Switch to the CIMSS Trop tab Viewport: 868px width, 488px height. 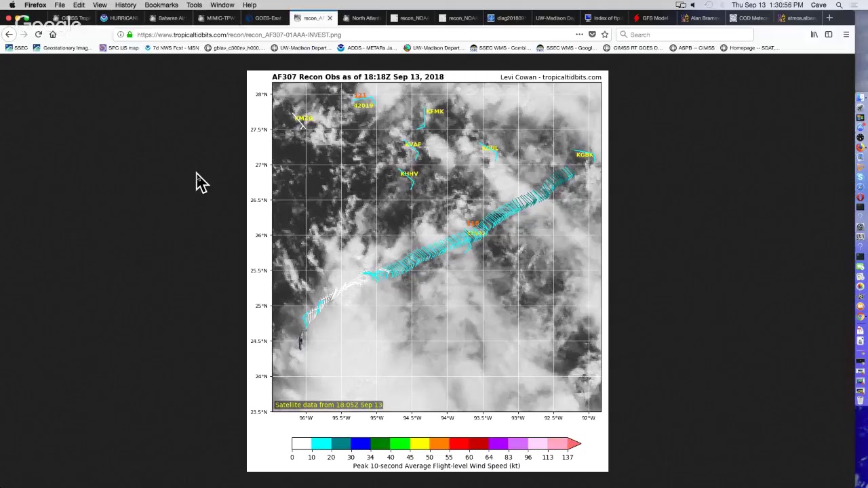coord(71,18)
